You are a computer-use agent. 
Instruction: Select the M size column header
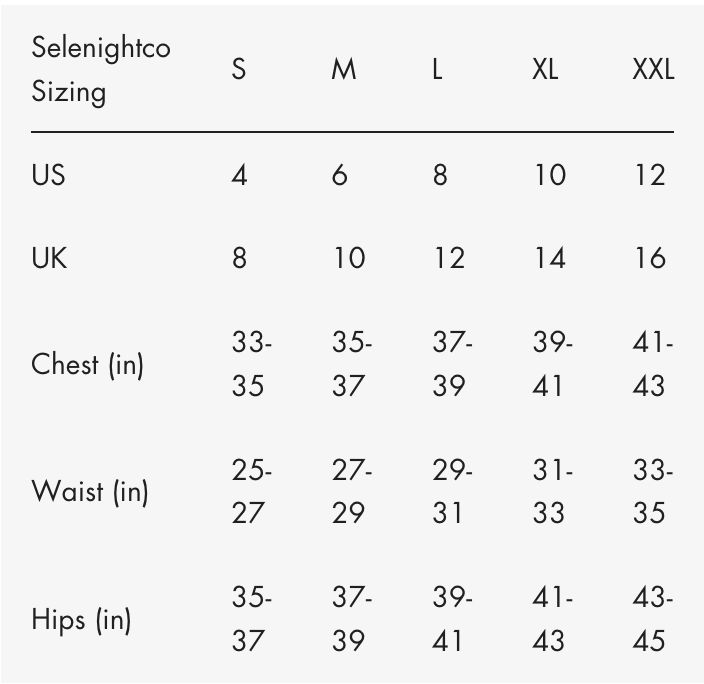coord(343,71)
